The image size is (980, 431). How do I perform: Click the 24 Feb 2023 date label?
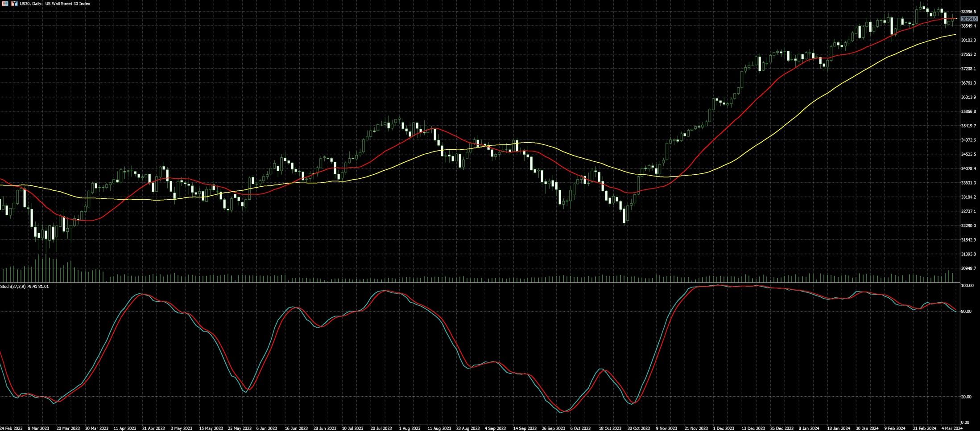(x=11, y=428)
